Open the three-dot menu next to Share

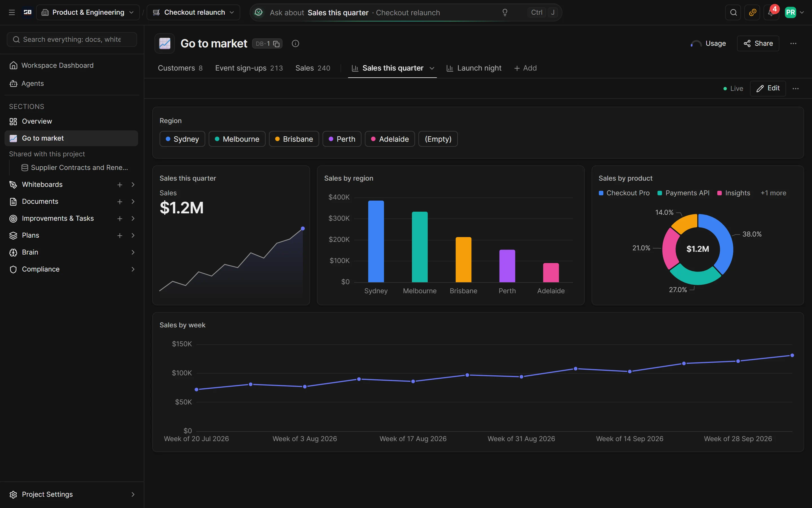coord(793,43)
